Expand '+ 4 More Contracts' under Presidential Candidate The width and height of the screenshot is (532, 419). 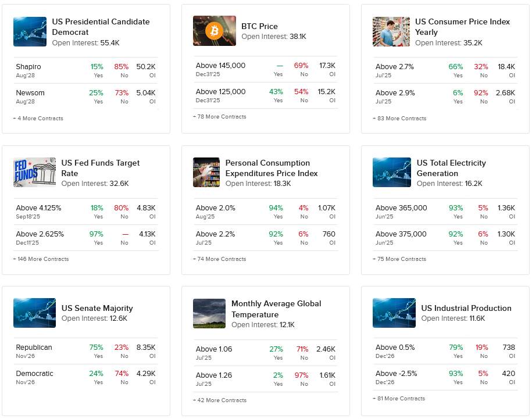(38, 119)
